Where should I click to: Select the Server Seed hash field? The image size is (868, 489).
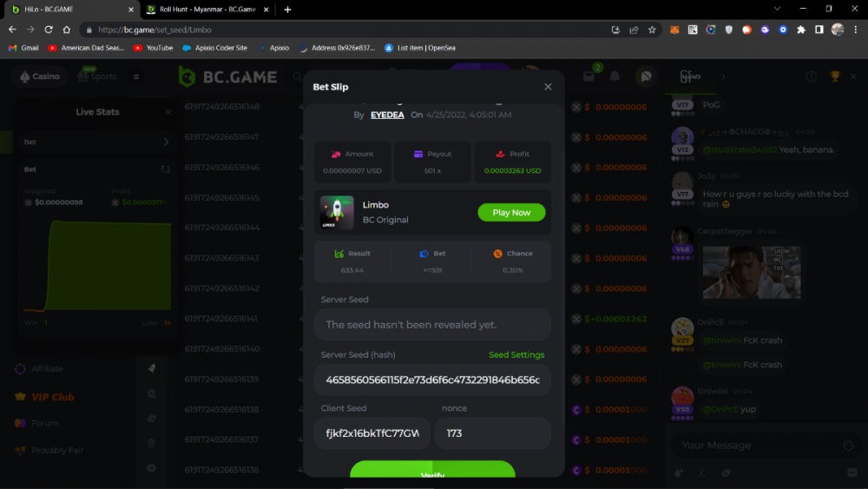click(x=432, y=380)
